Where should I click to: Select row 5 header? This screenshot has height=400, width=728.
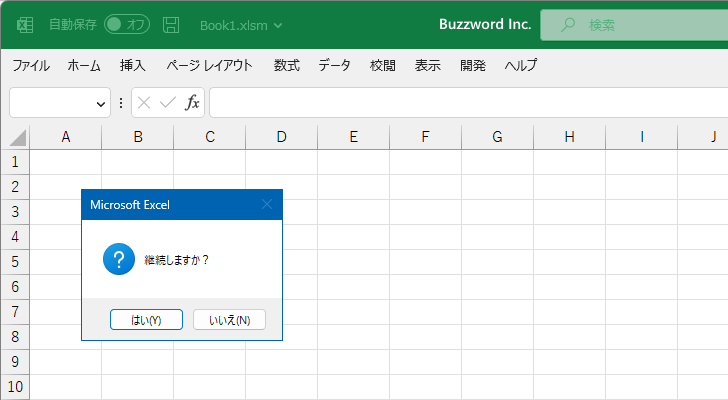15,262
